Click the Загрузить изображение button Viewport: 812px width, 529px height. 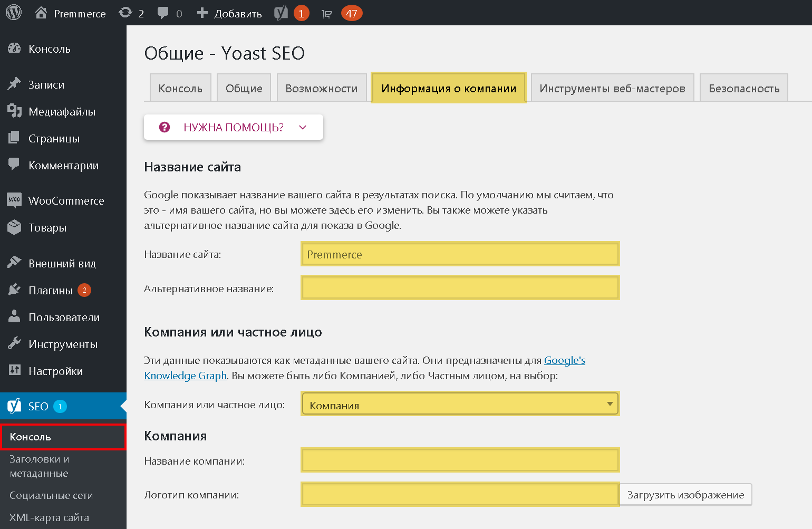coord(685,495)
